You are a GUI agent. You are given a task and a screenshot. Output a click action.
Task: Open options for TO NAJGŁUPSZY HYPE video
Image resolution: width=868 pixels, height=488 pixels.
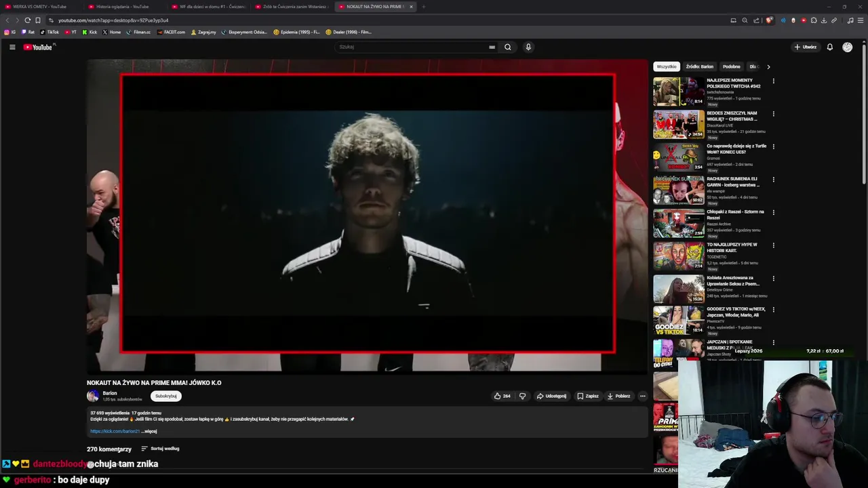[773, 245]
